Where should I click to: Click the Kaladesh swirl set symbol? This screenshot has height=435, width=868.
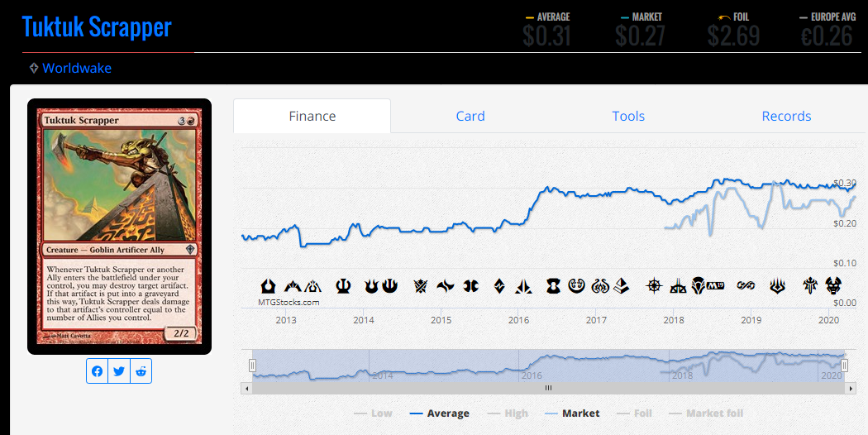pos(576,286)
